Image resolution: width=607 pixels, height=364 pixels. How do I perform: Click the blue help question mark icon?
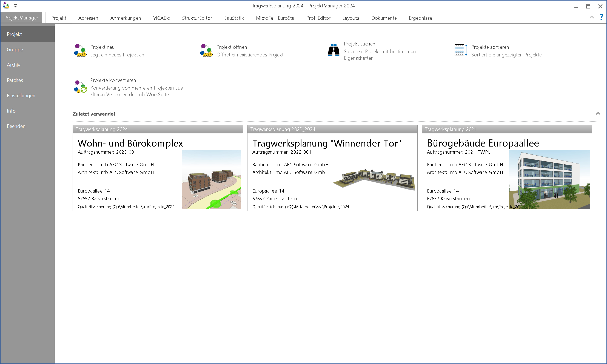(601, 17)
